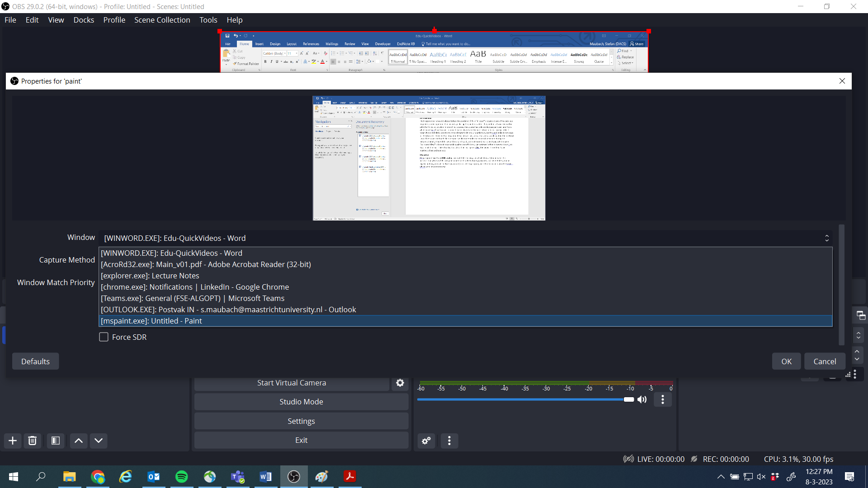Open three-dot options next to speaker icon
868x488 pixels.
(663, 399)
